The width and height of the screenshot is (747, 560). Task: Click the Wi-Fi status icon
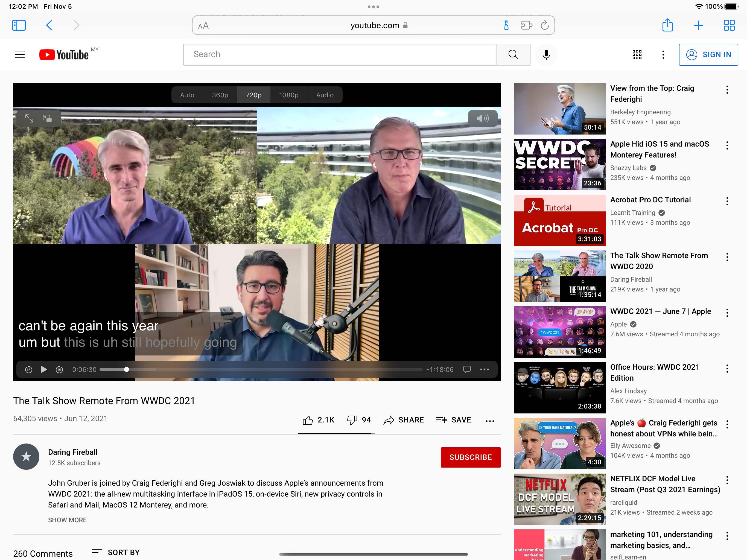point(699,6)
